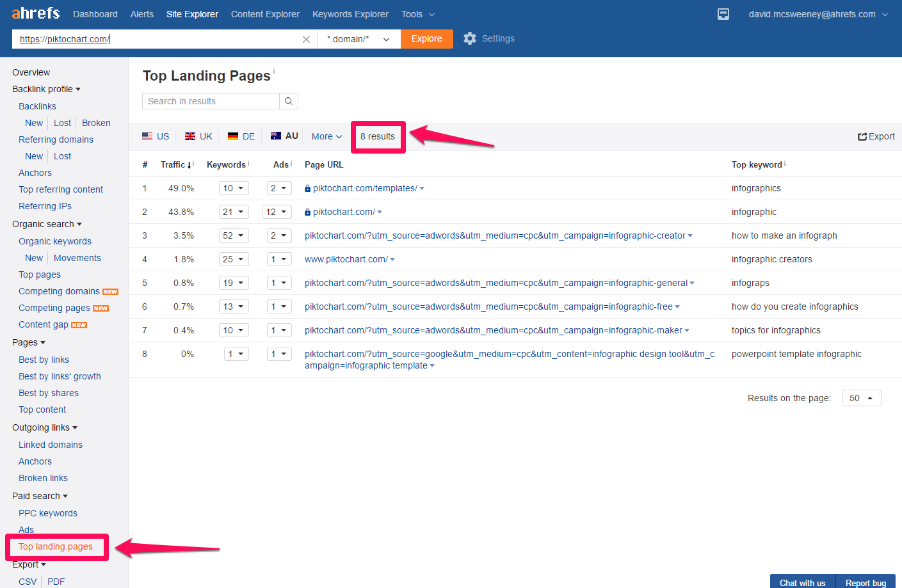Viewport: 902px width, 588px height.
Task: Go to Dashboard tab
Action: click(x=95, y=14)
